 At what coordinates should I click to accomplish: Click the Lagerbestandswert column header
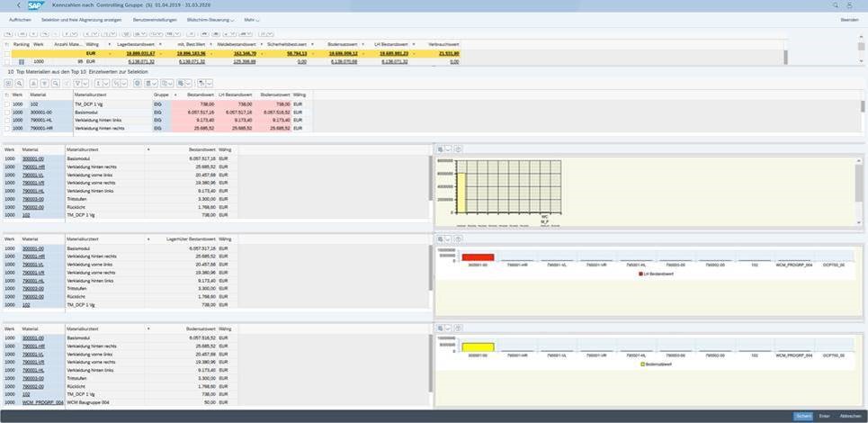coord(135,44)
